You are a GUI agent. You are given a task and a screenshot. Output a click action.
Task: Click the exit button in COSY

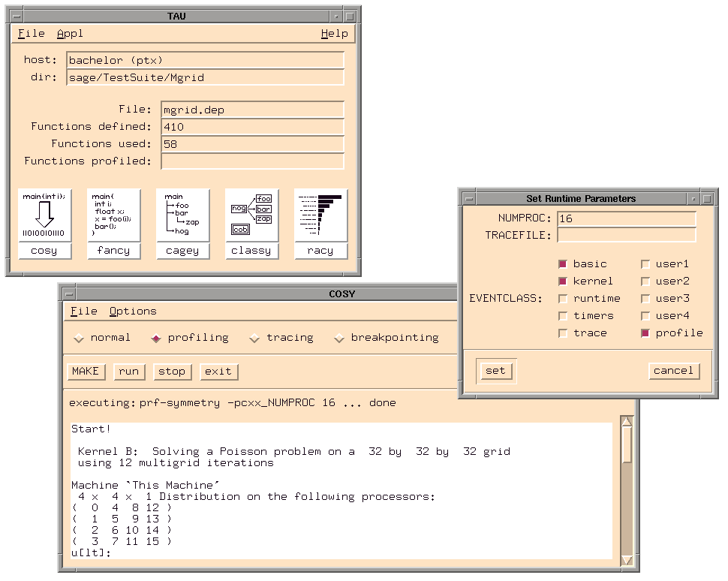(219, 372)
